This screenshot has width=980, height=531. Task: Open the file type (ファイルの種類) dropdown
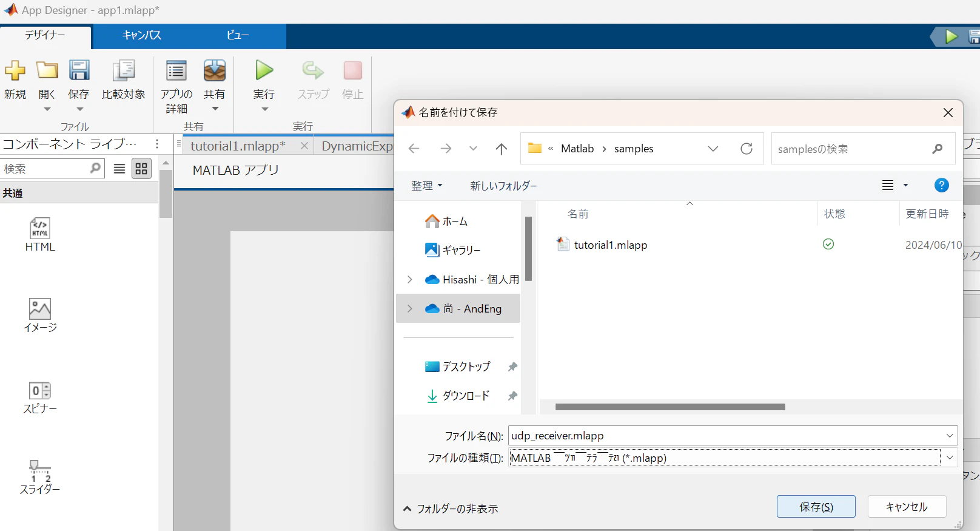point(950,458)
